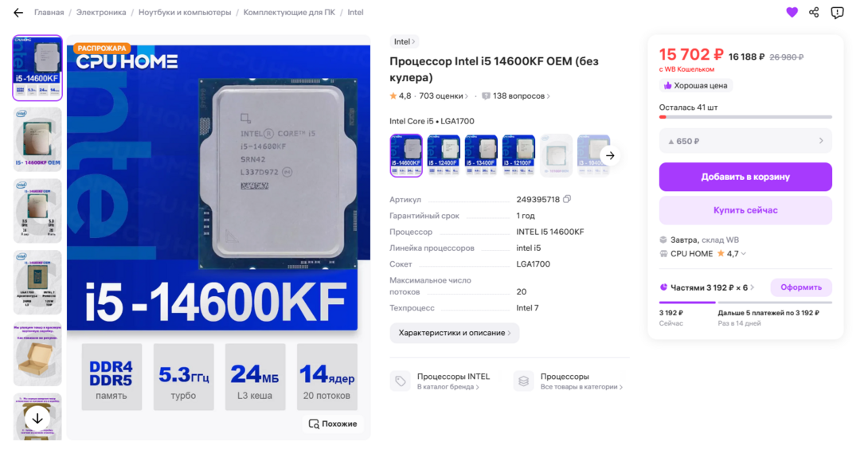The width and height of the screenshot is (868, 457).
Task: Expand CPU HOME seller rating chevron
Action: [744, 254]
